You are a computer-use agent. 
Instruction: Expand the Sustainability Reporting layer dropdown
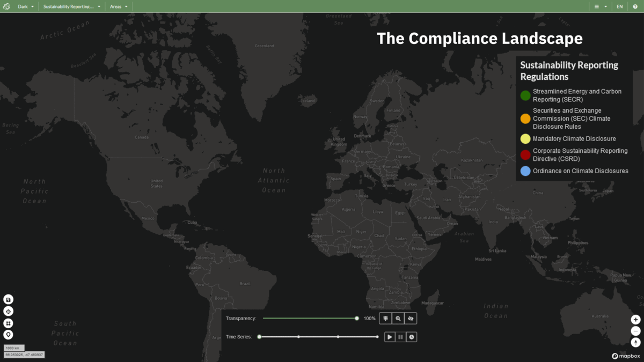tap(71, 6)
